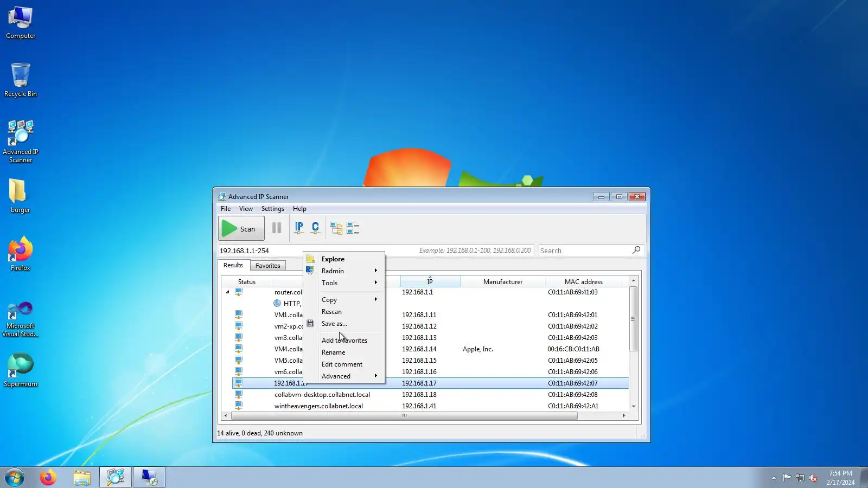The image size is (868, 488).
Task: Select the Computer desktop icon
Action: [x=21, y=23]
